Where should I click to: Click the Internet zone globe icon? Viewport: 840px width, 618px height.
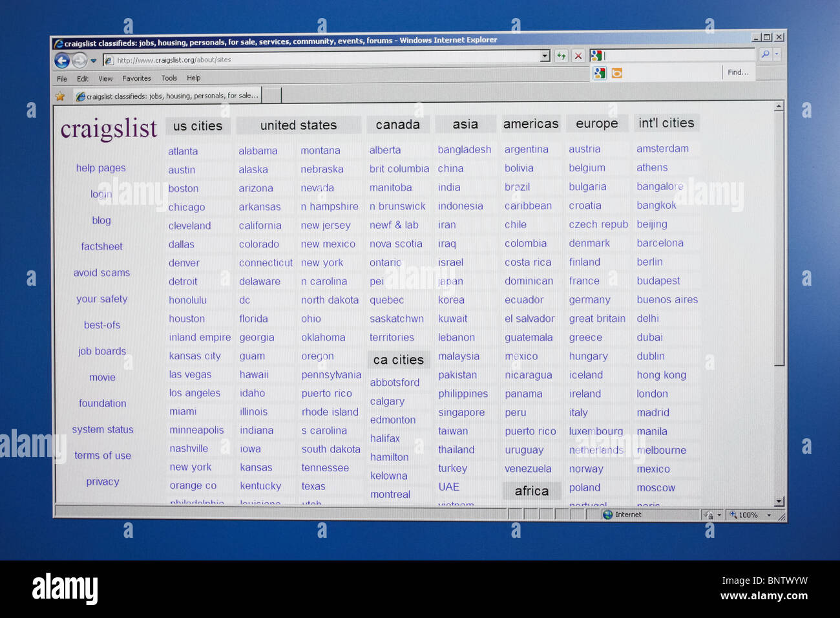tap(607, 515)
